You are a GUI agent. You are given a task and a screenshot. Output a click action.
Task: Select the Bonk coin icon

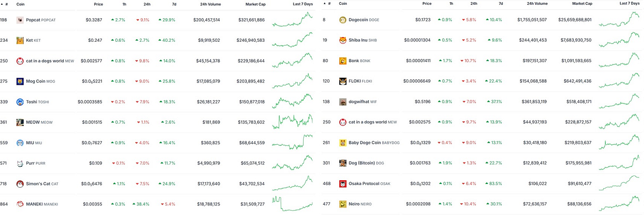pyautogui.click(x=343, y=61)
